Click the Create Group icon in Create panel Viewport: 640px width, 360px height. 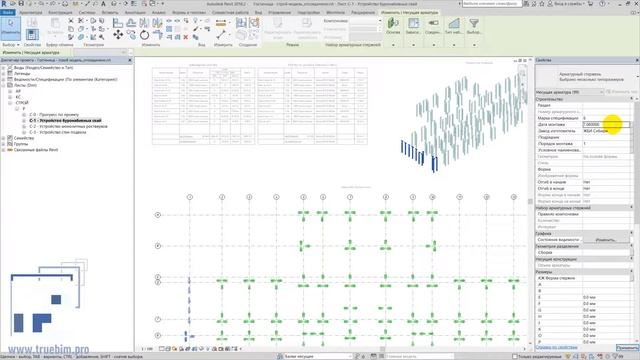click(x=254, y=23)
